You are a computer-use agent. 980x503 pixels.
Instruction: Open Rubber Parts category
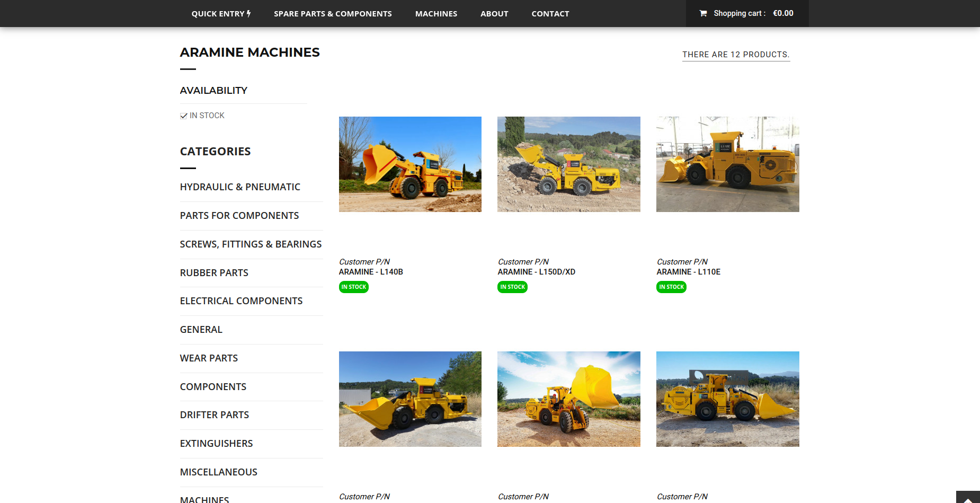(x=214, y=273)
